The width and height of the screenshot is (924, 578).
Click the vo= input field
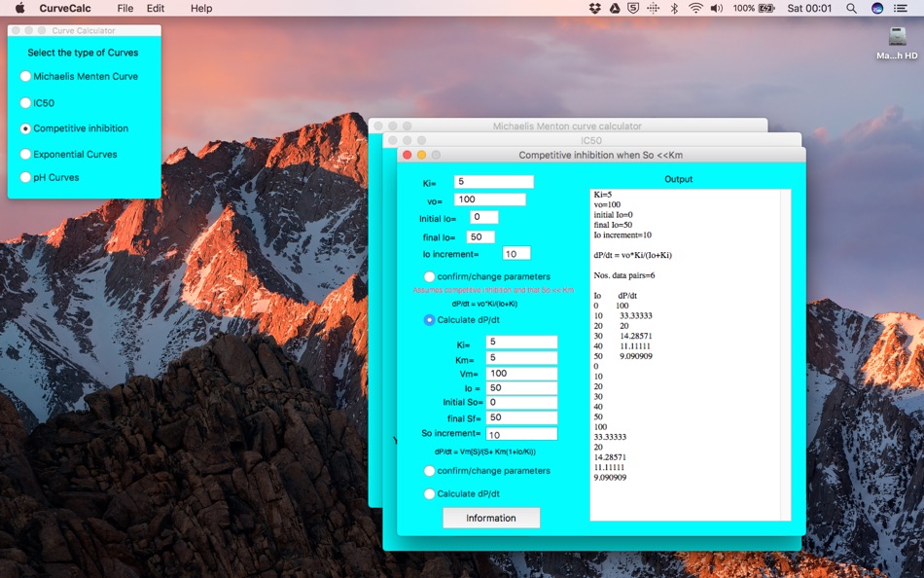489,199
